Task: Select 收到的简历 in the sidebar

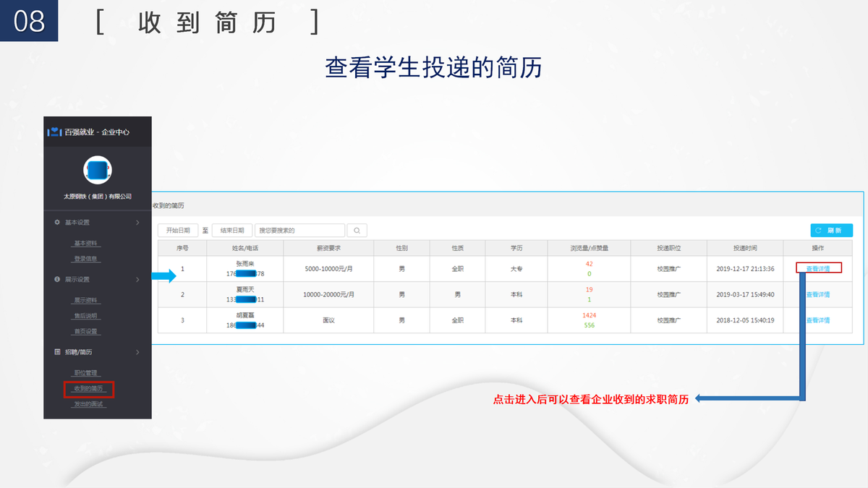Action: [x=88, y=389]
